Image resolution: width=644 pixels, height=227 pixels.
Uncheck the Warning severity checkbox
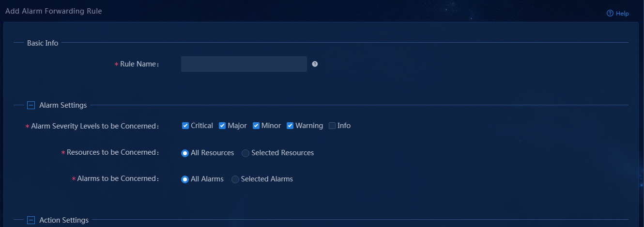point(290,126)
